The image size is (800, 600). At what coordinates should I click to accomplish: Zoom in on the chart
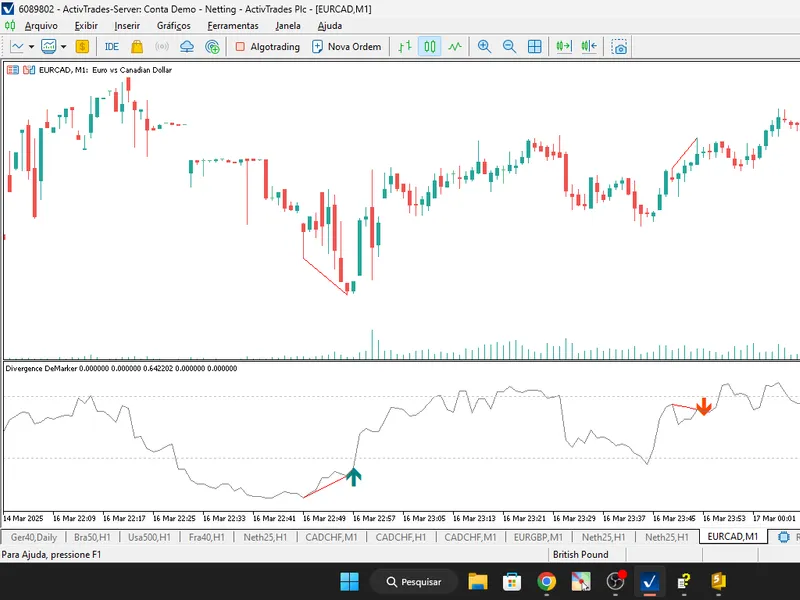pyautogui.click(x=484, y=46)
